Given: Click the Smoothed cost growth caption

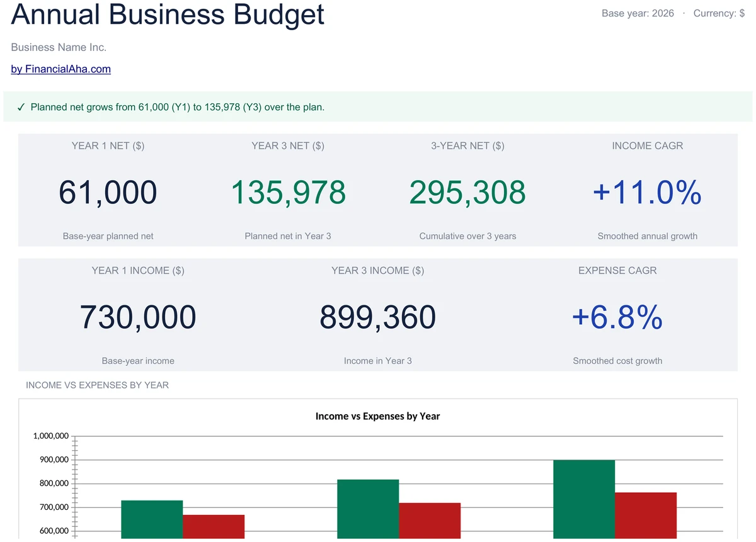Looking at the screenshot, I should click(617, 361).
